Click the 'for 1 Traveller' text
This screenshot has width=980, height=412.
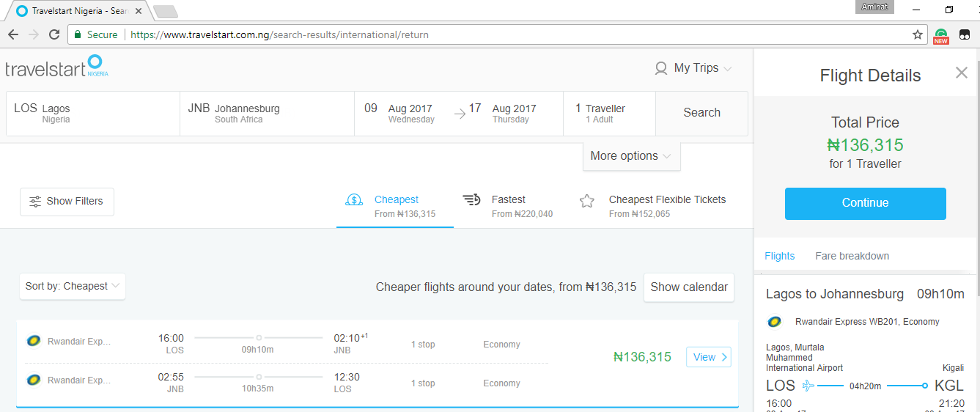click(865, 164)
